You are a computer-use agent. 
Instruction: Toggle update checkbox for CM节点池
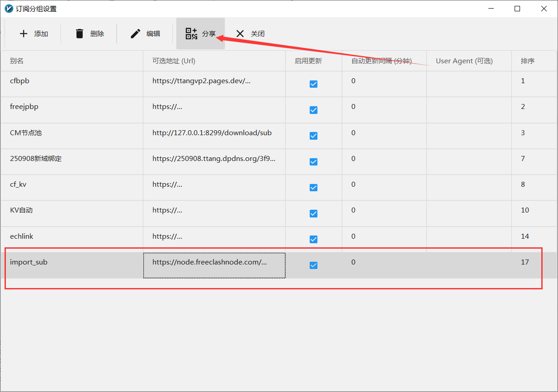point(313,136)
